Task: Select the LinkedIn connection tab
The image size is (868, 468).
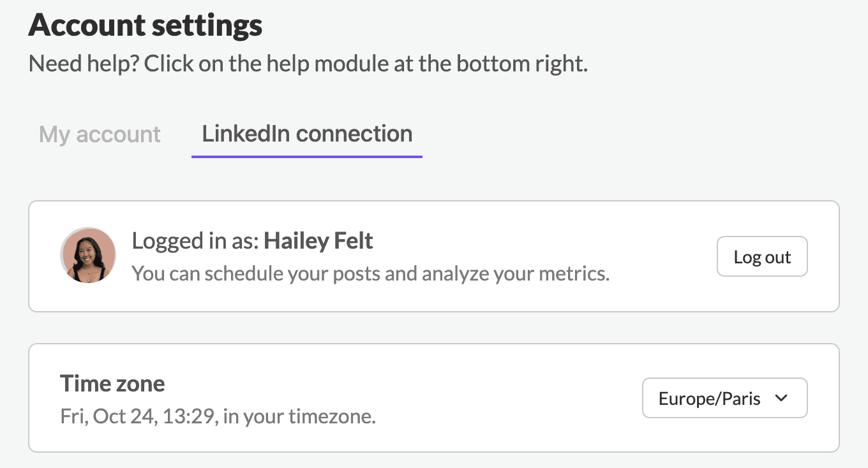Action: (x=307, y=134)
